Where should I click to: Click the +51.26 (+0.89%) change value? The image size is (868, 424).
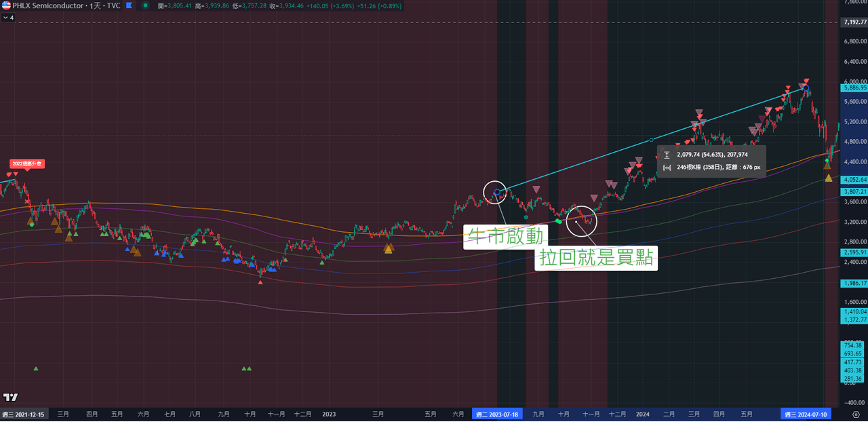379,6
